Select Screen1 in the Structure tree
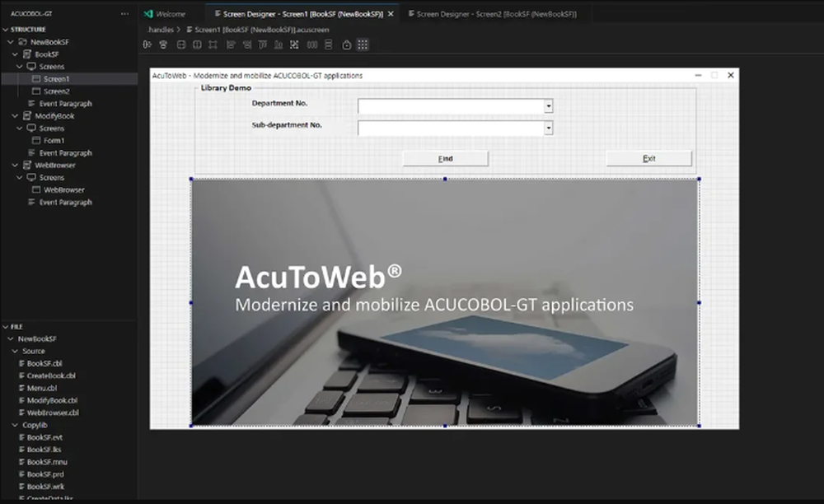 point(56,79)
